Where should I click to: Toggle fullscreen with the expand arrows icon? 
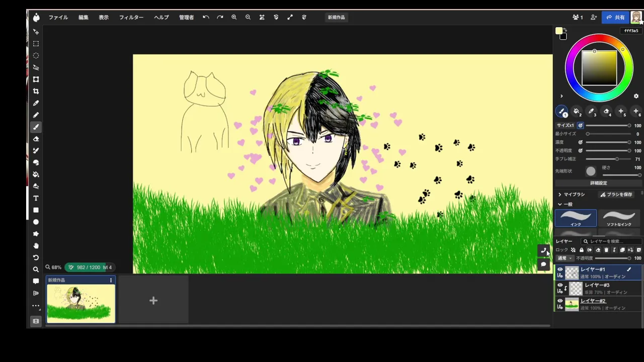[x=290, y=17]
